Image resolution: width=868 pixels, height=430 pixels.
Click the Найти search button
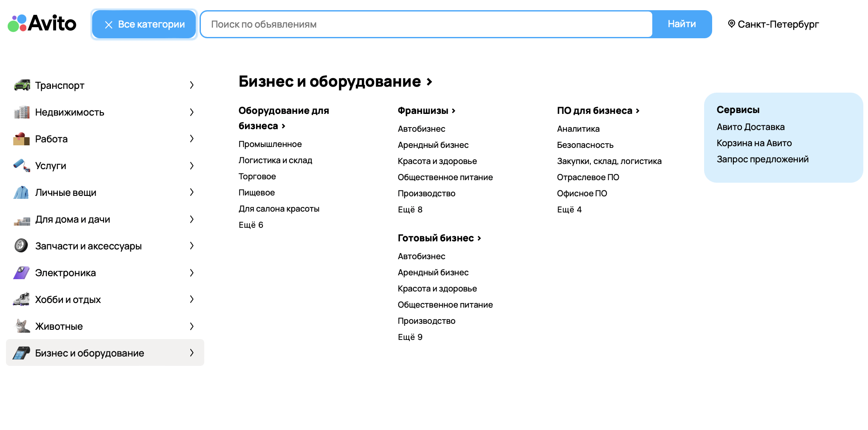682,24
